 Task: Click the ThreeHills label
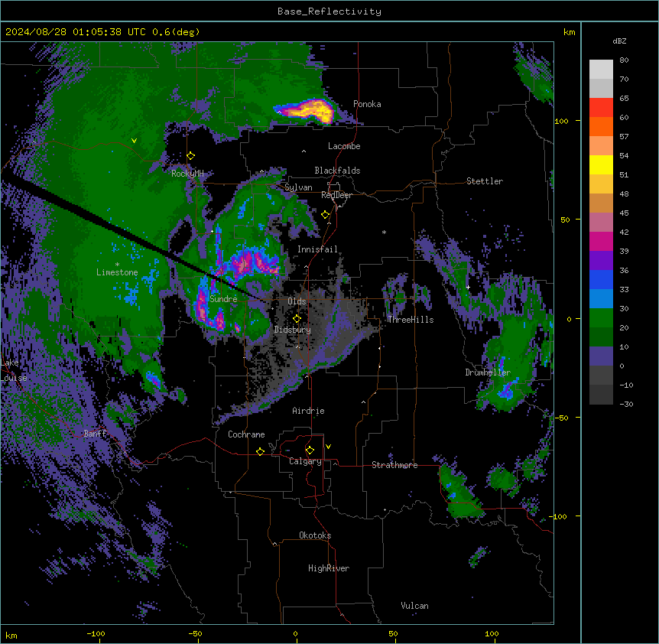coord(411,320)
